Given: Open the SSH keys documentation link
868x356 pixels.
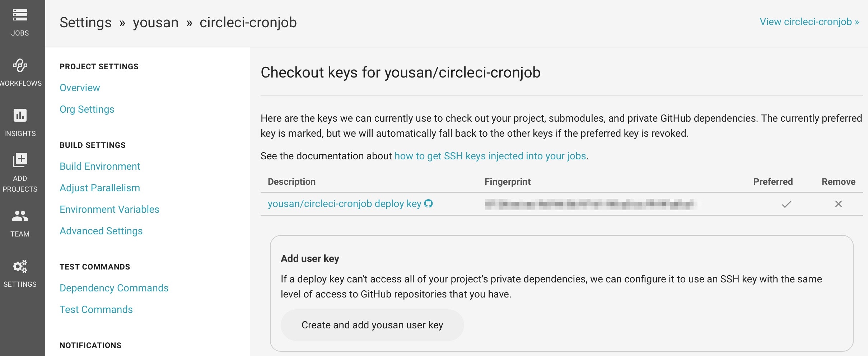Looking at the screenshot, I should point(490,156).
